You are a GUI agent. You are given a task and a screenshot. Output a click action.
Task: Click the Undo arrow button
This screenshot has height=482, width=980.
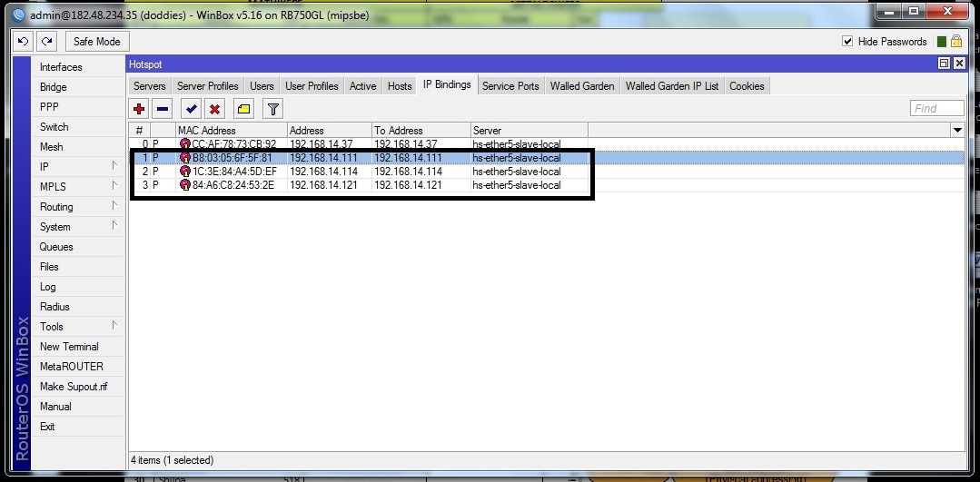coord(23,42)
